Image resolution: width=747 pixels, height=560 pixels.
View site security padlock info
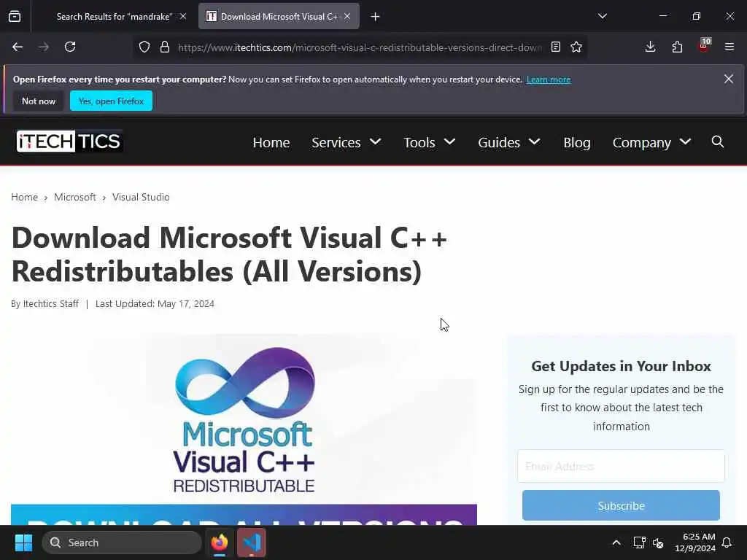coord(165,47)
